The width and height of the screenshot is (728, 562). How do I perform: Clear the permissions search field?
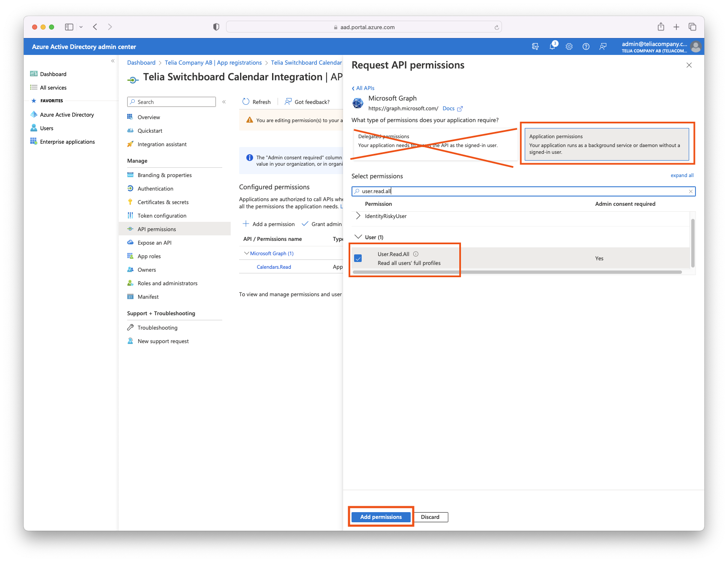point(691,191)
